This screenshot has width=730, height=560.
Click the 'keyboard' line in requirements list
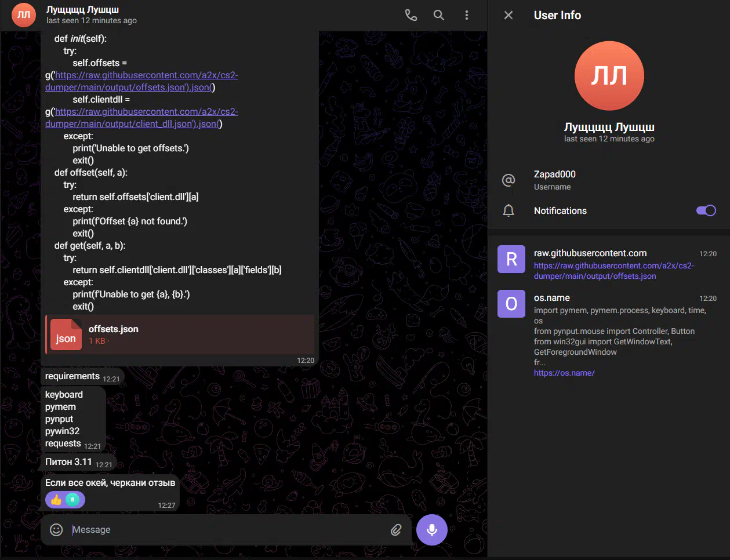[64, 395]
